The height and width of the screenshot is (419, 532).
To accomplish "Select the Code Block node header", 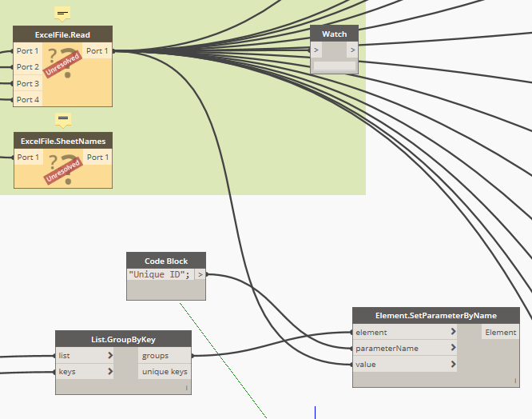I will pyautogui.click(x=166, y=261).
